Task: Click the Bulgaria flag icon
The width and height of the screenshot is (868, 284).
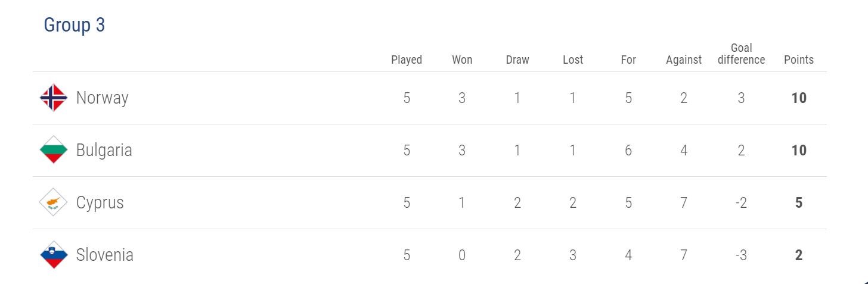Action: (x=54, y=150)
